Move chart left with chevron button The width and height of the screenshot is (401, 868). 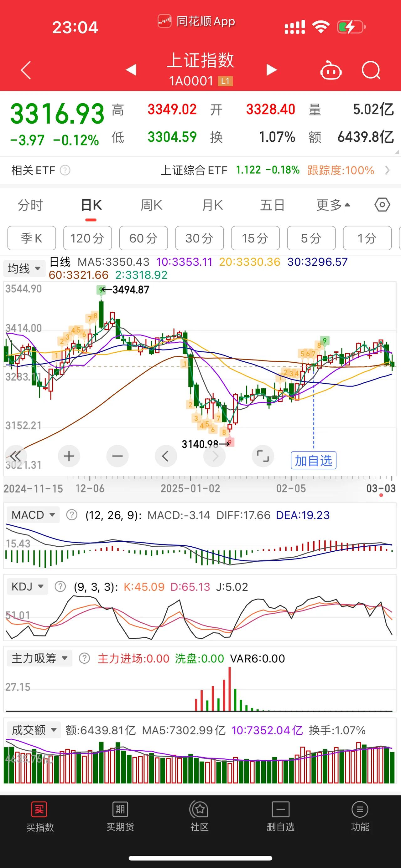(166, 456)
